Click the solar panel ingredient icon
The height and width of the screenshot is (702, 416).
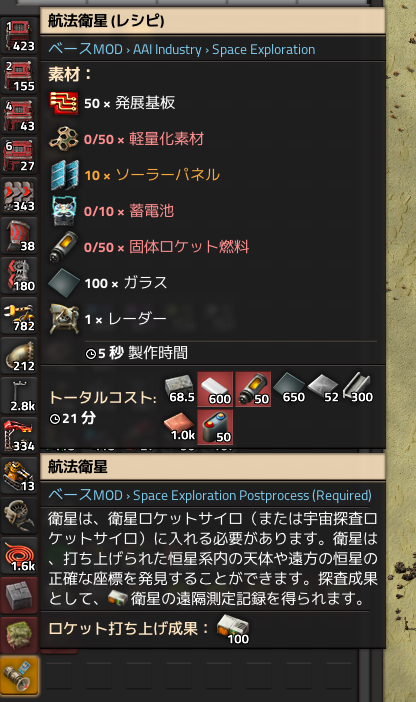point(64,175)
